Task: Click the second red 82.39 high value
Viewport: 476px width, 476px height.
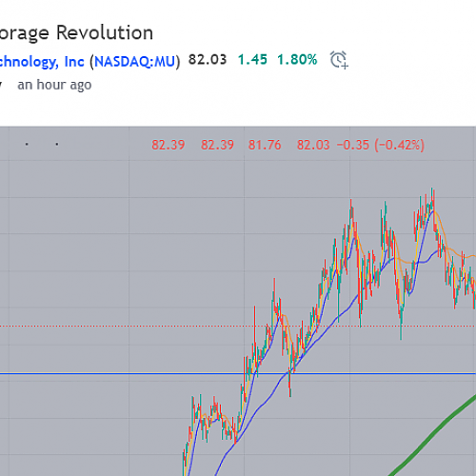Action: point(217,145)
